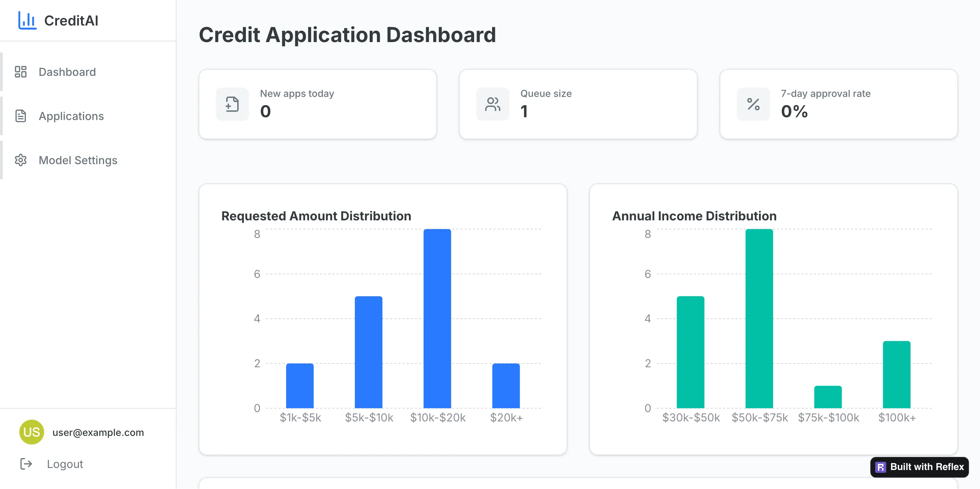The height and width of the screenshot is (489, 980).
Task: Select the Dashboard menu item
Action: pyautogui.click(x=67, y=72)
